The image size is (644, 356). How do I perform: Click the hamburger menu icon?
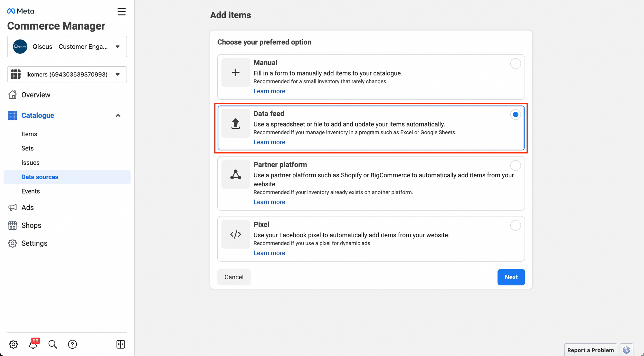tap(121, 12)
